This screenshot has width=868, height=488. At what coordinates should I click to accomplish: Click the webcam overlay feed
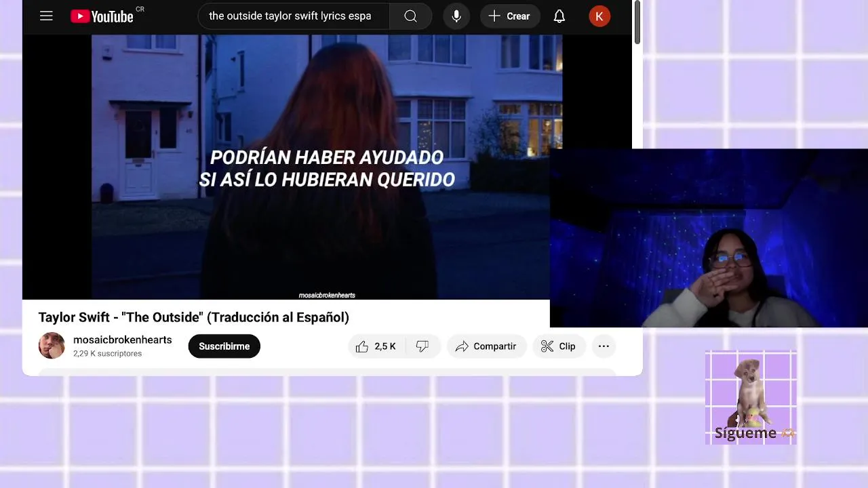(709, 238)
